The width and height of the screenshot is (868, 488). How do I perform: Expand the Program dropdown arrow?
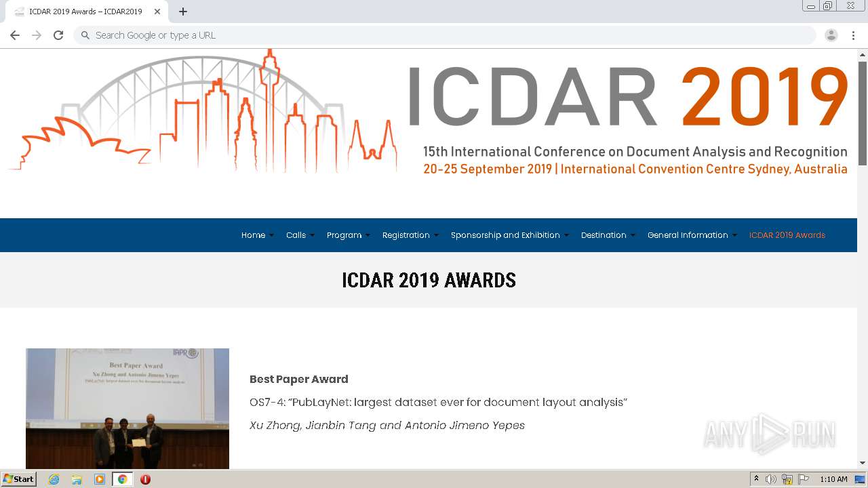368,236
